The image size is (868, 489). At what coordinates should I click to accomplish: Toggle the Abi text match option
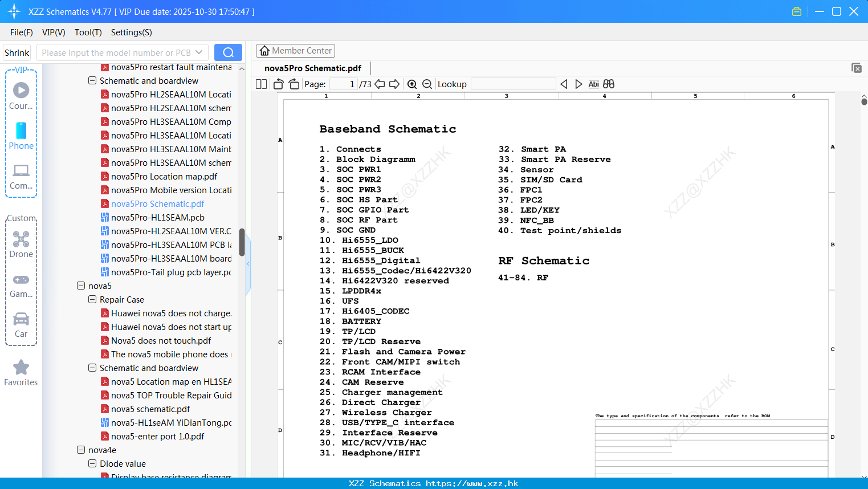pos(593,84)
